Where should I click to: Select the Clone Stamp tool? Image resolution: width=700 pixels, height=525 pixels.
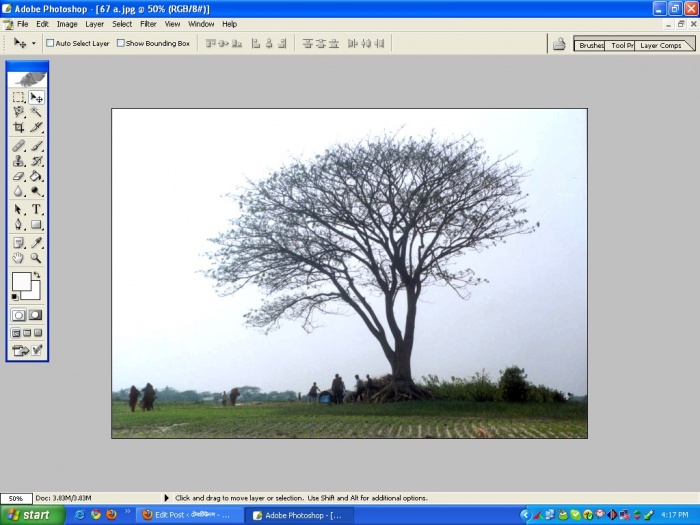pos(18,161)
